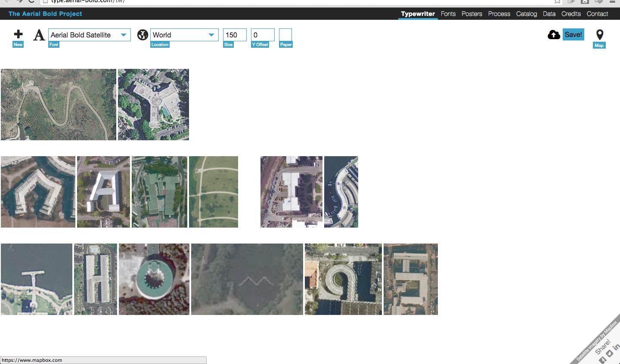Click the Contact menu item
Viewport: 620px width, 364px height.
coord(597,14)
